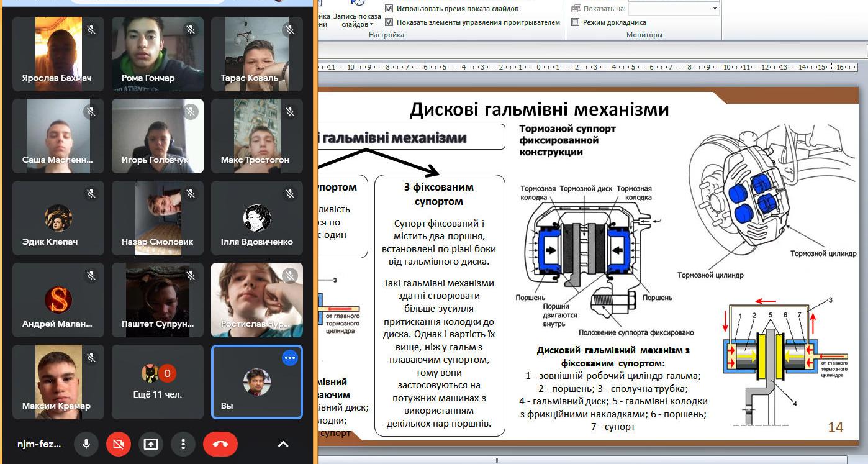Click paragraph starting Такі гальмівні механізми здатні
The width and height of the screenshot is (868, 464).
point(439,353)
